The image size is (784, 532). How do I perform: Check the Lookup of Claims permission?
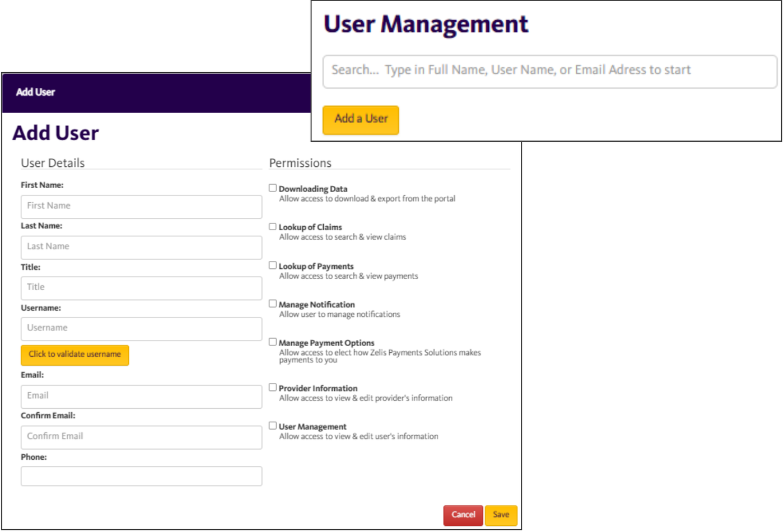[x=273, y=227]
